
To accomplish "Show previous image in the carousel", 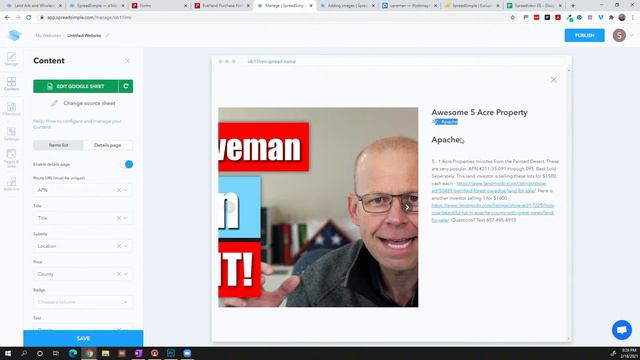I will coord(230,207).
